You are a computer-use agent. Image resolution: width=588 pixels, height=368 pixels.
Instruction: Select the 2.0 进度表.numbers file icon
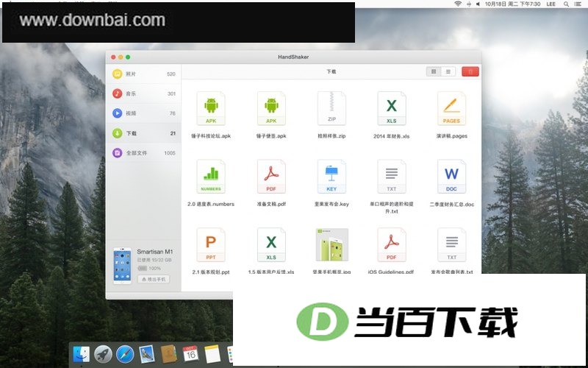211,177
